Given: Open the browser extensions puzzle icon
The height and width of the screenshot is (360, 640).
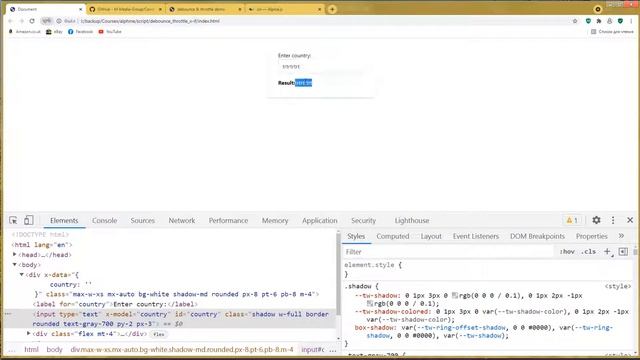Looking at the screenshot, I should click(x=599, y=21).
